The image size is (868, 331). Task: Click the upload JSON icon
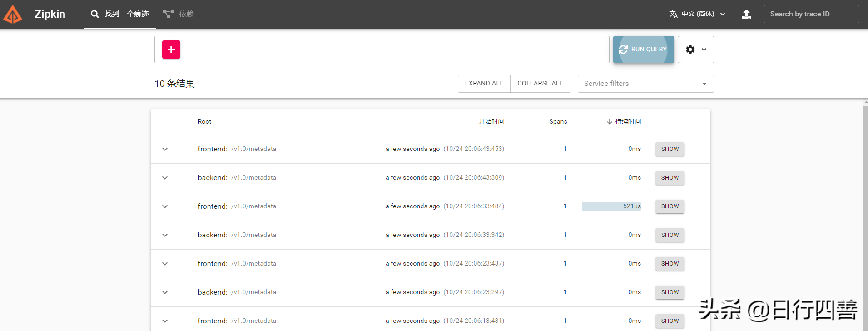(746, 14)
